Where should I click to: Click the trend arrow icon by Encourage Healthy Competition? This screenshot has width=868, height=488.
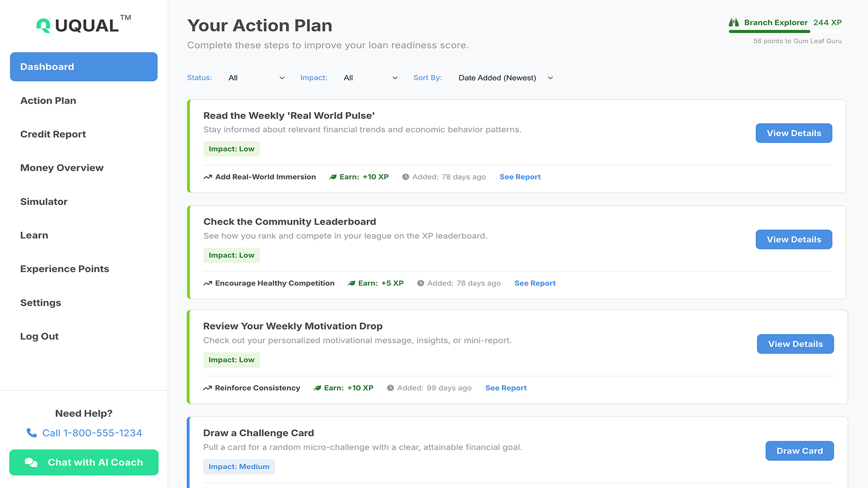pos(208,284)
